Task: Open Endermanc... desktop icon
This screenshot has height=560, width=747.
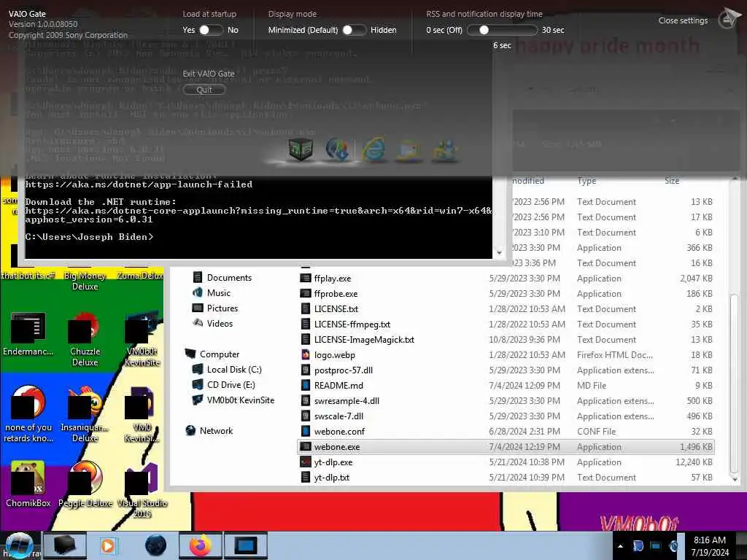Action: (x=28, y=334)
